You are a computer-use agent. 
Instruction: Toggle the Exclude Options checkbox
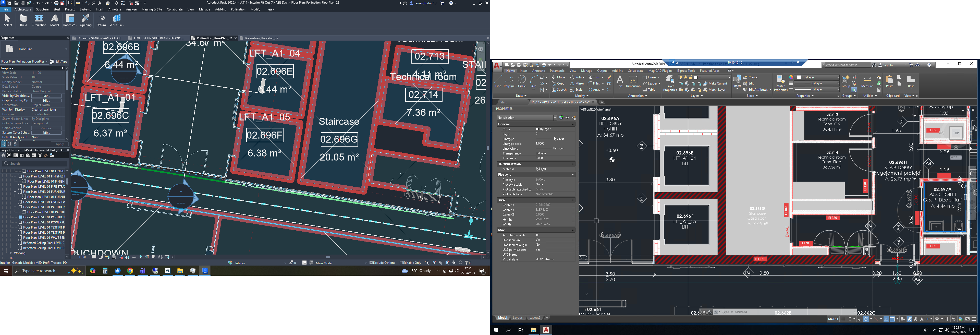tap(371, 263)
